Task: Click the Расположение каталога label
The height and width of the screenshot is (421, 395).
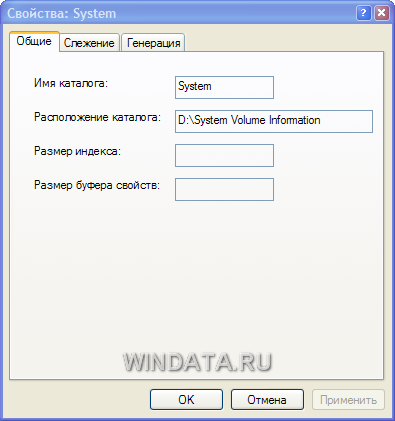Action: click(x=97, y=117)
